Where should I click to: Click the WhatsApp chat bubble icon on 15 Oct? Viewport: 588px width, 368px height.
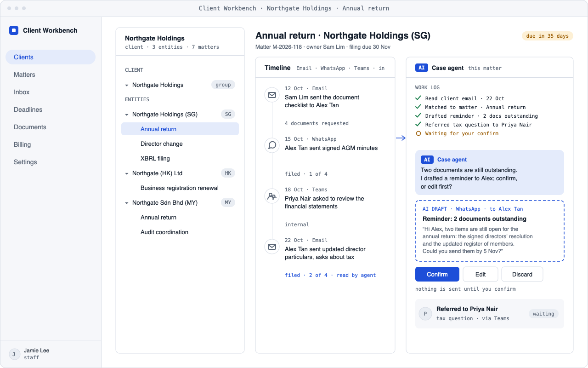[272, 145]
